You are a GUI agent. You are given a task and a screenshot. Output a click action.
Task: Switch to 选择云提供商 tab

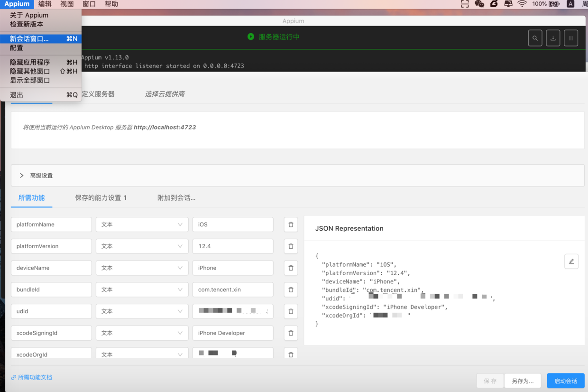coord(165,94)
